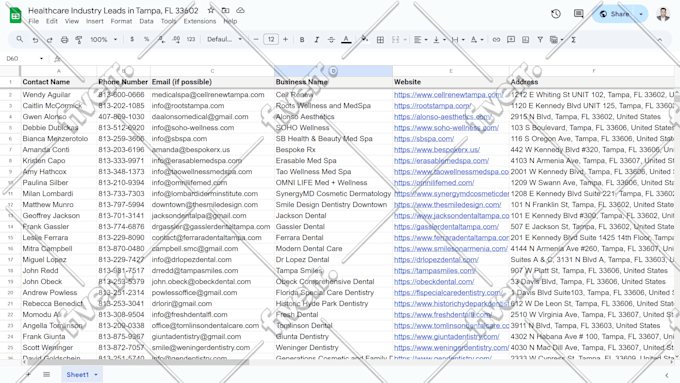Screen dimensions: 680x383
Task: Open the Sheet1 tab dropdown arrow
Action: 96,374
